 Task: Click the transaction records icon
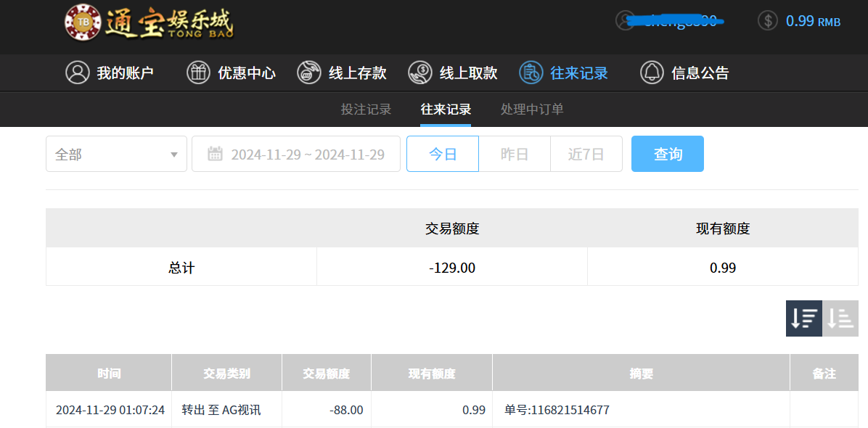(531, 73)
